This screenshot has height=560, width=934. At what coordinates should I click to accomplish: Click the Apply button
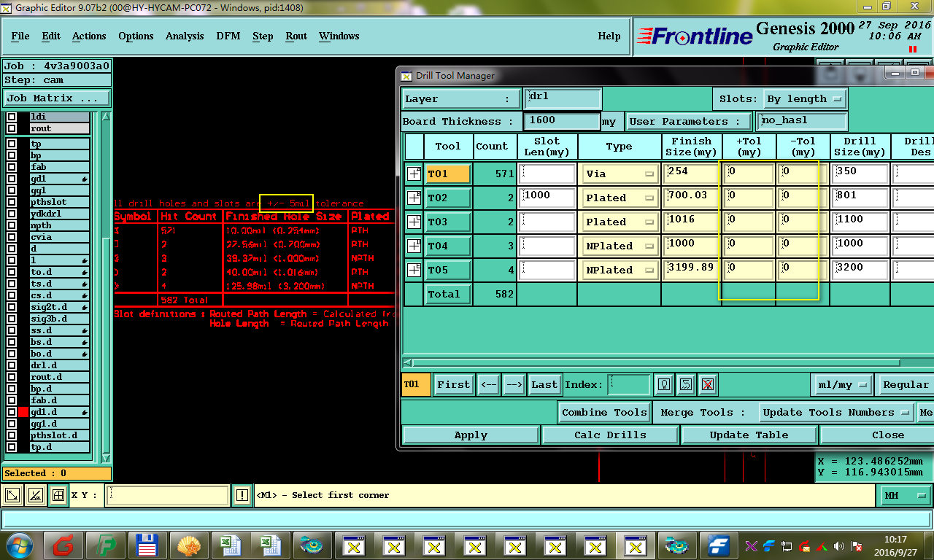[471, 435]
